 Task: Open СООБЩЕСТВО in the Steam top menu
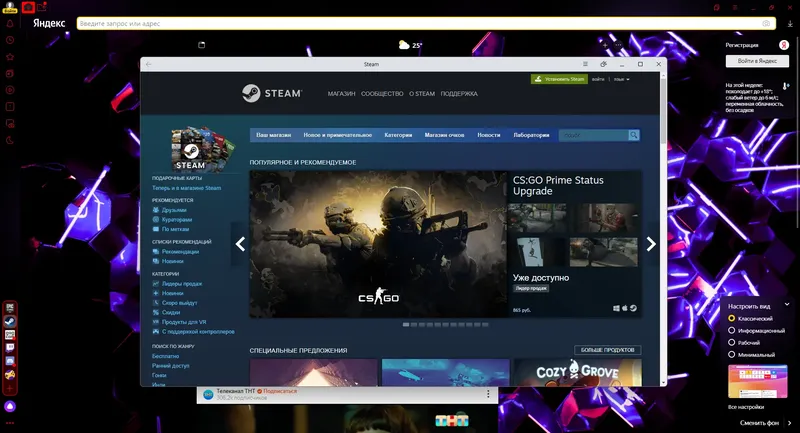click(x=382, y=94)
